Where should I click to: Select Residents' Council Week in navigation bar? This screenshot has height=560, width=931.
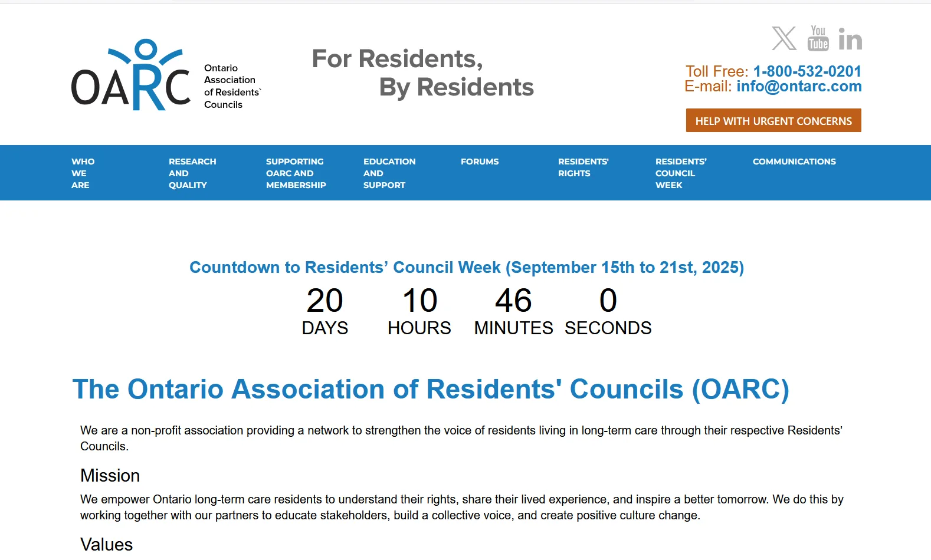click(x=680, y=173)
